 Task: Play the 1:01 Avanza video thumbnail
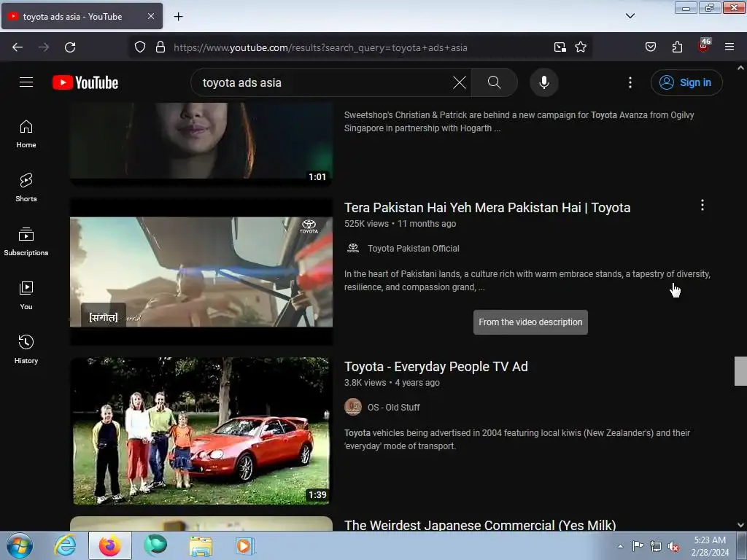[x=201, y=144]
